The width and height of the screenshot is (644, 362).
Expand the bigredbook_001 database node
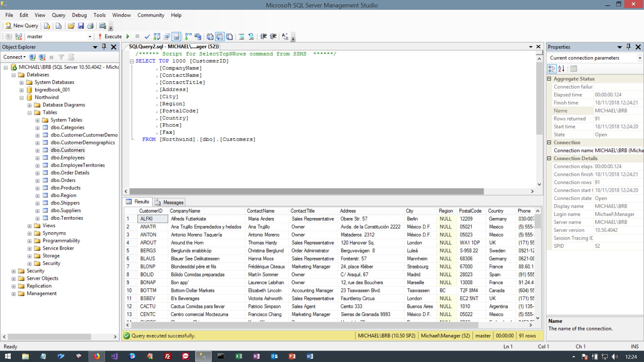[21, 90]
